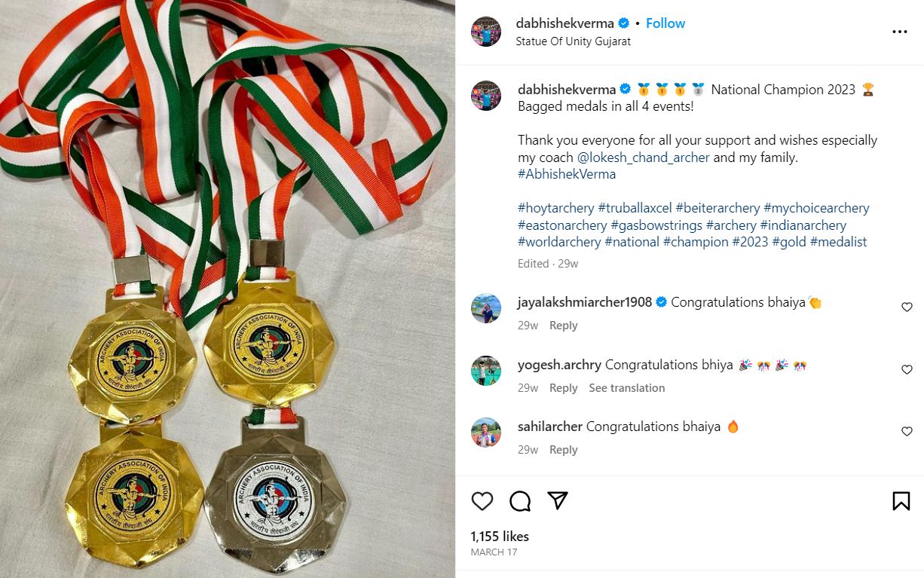
Task: Open sahilarcher's profile avatar
Action: pos(486,433)
